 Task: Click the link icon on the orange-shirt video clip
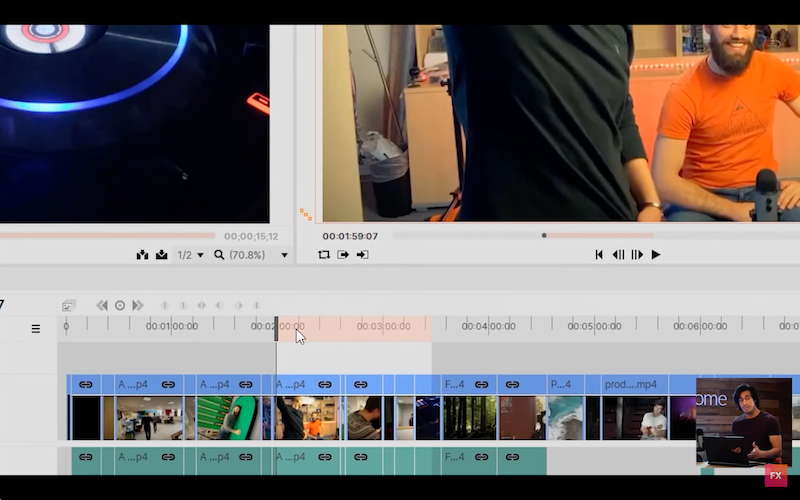[x=325, y=384]
